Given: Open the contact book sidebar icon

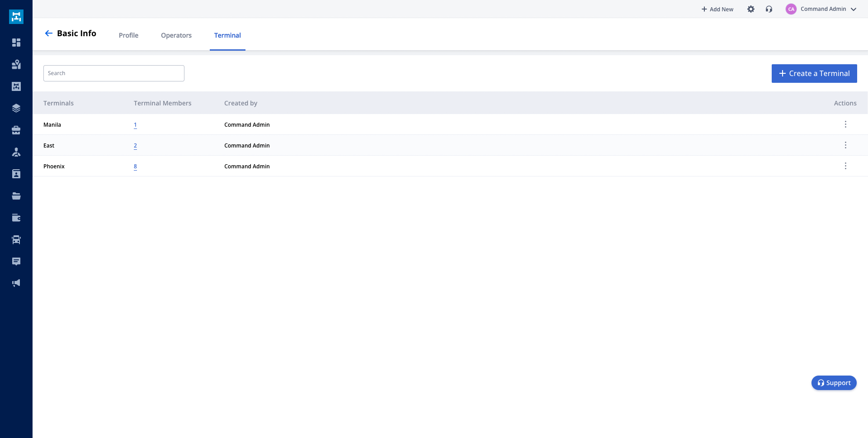Looking at the screenshot, I should coord(16,174).
